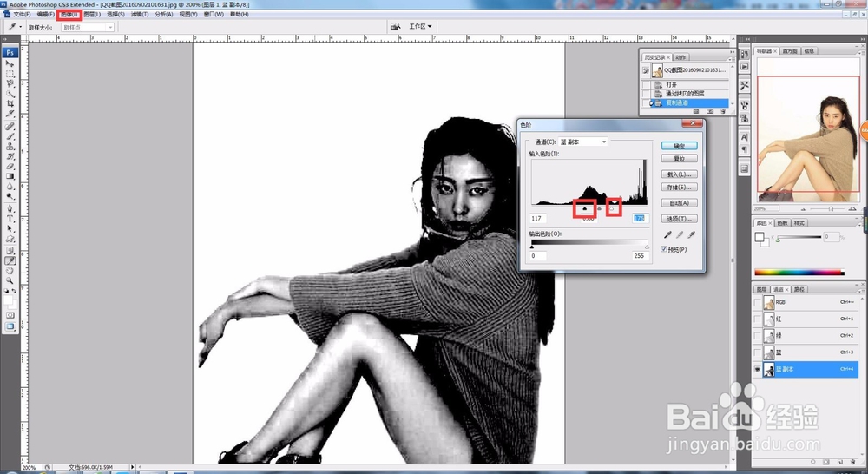Open the Character panel icon
The height and width of the screenshot is (474, 868).
click(745, 137)
